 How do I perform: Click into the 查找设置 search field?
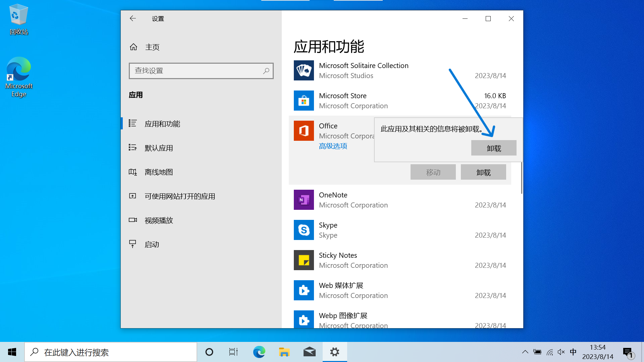[x=196, y=71]
